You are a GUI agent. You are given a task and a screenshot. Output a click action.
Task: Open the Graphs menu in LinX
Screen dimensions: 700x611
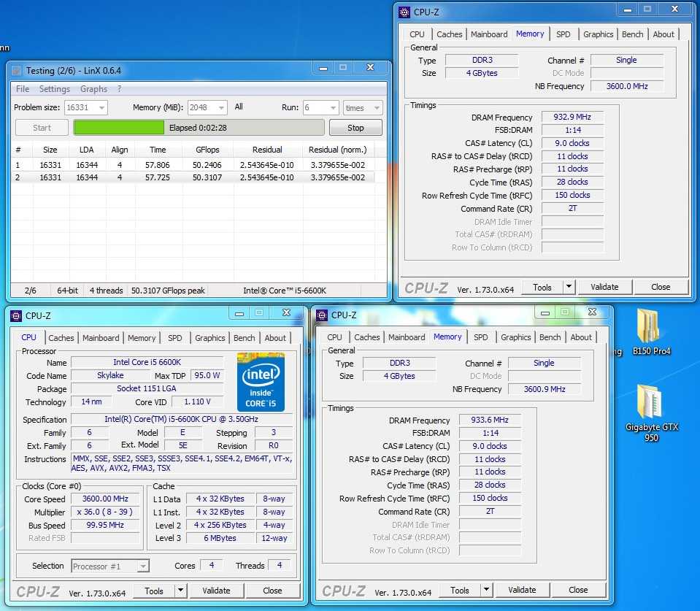[93, 89]
